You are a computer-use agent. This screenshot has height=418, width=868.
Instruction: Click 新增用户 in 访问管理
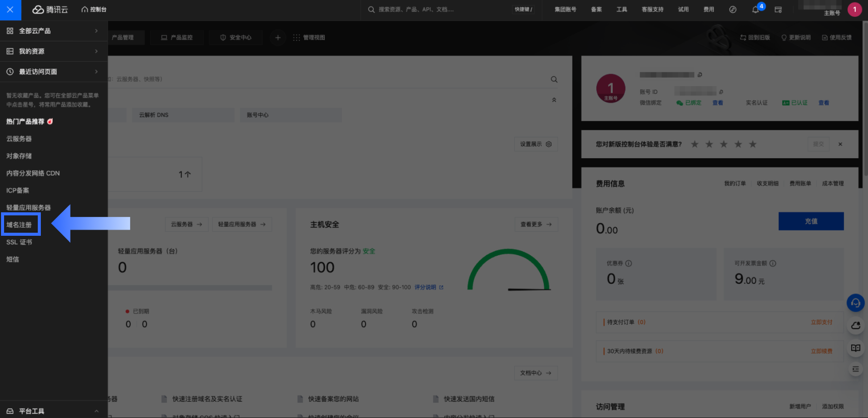click(x=800, y=407)
